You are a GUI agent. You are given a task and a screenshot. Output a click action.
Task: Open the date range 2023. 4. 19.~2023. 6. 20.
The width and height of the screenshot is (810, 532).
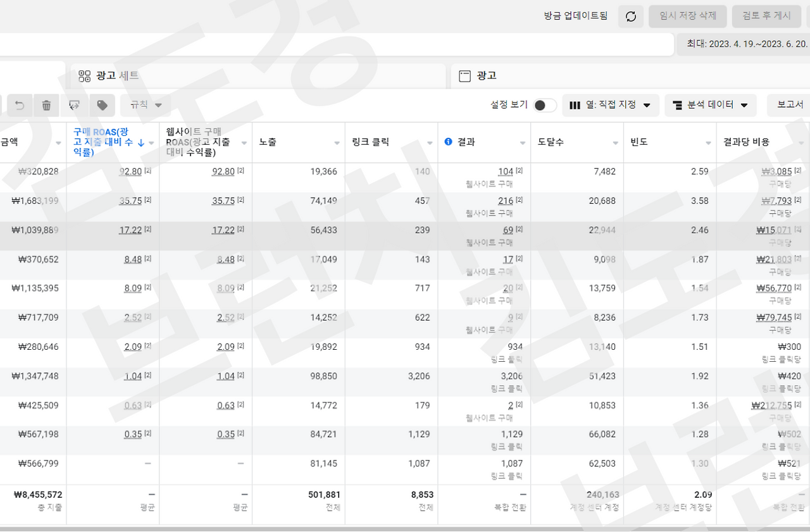[x=744, y=44]
